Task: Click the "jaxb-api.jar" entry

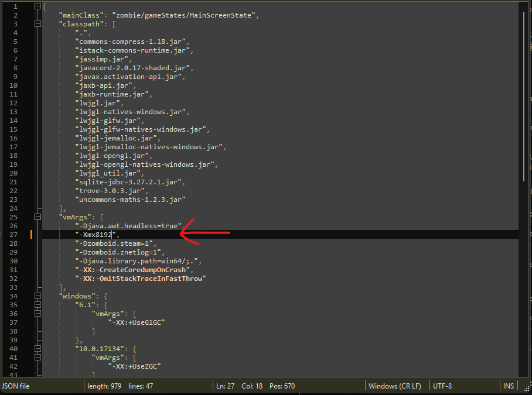Action: [104, 85]
